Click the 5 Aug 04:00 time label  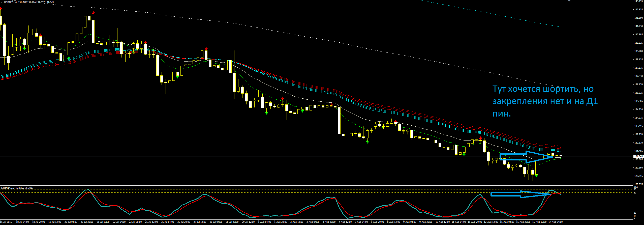pos(361,222)
